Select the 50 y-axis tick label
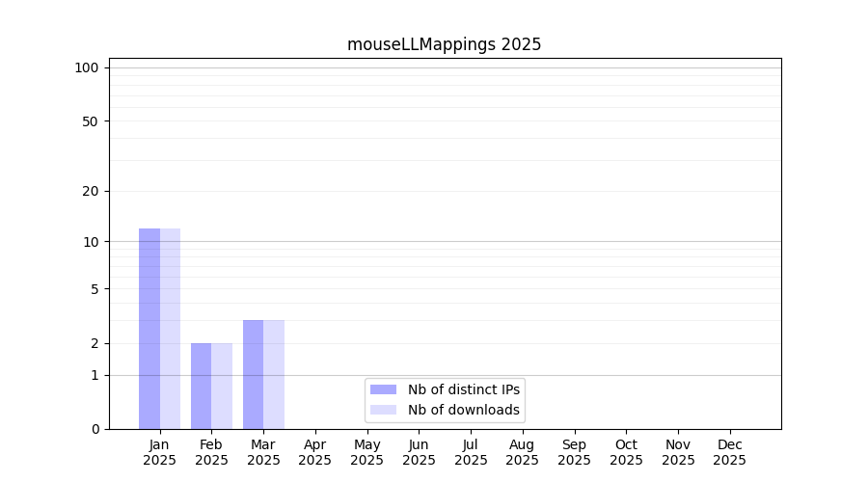The width and height of the screenshot is (868, 482). coord(91,121)
